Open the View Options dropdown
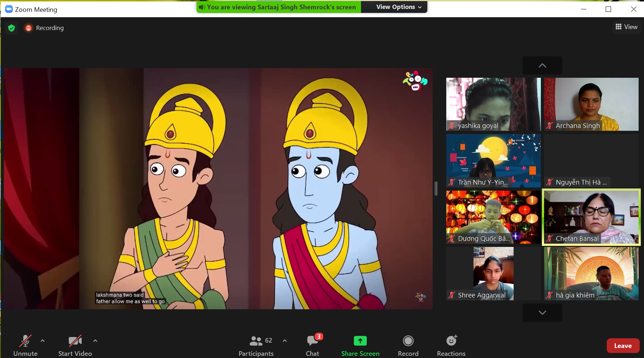This screenshot has height=358, width=644. click(399, 7)
